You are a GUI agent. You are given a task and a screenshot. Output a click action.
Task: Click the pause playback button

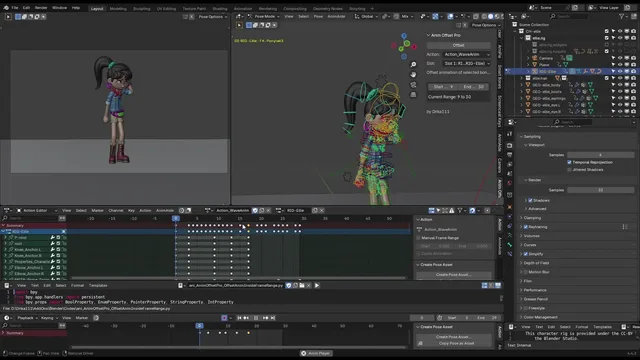click(x=256, y=318)
